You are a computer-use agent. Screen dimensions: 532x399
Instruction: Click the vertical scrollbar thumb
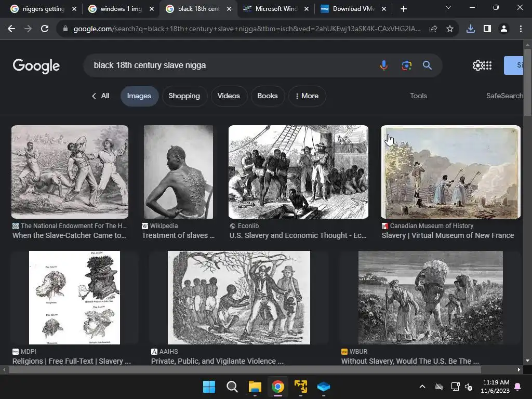[527, 82]
